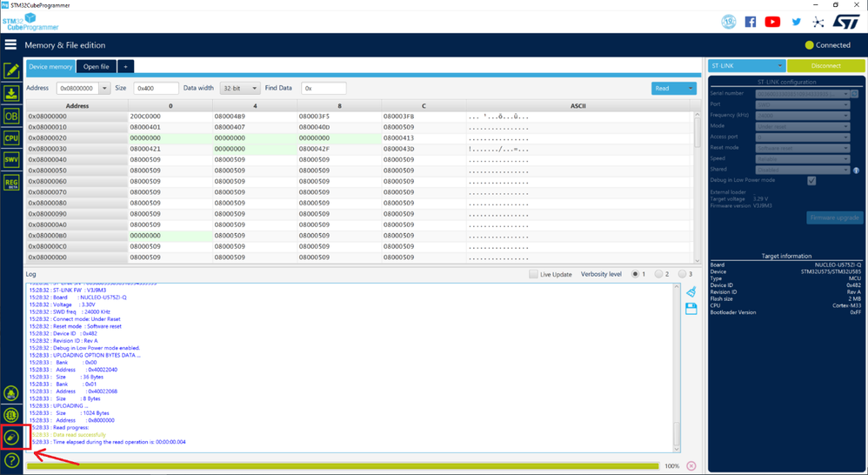Open the Read button dropdown arrow

pyautogui.click(x=691, y=89)
